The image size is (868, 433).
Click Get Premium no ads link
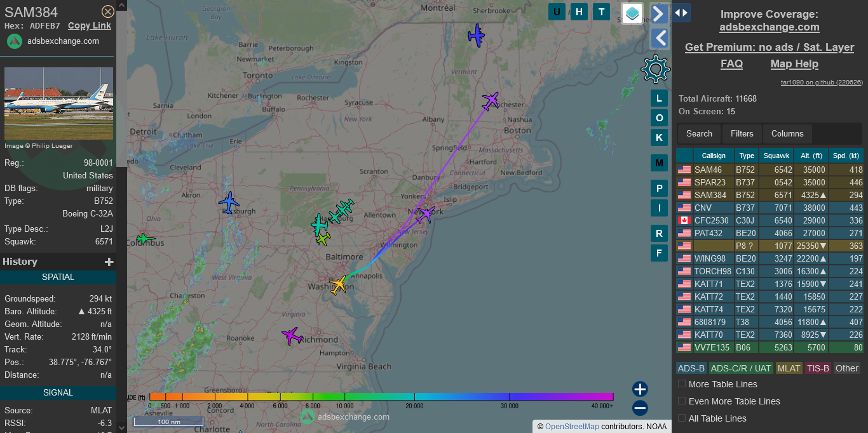770,47
